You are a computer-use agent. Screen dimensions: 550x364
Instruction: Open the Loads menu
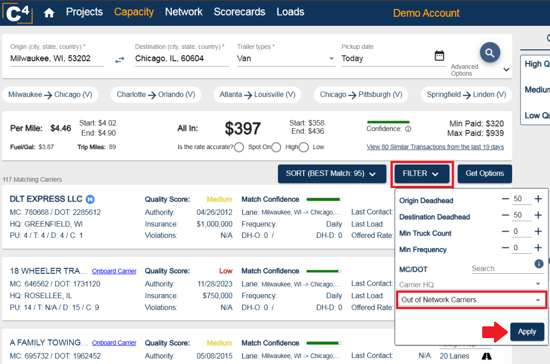[x=290, y=12]
